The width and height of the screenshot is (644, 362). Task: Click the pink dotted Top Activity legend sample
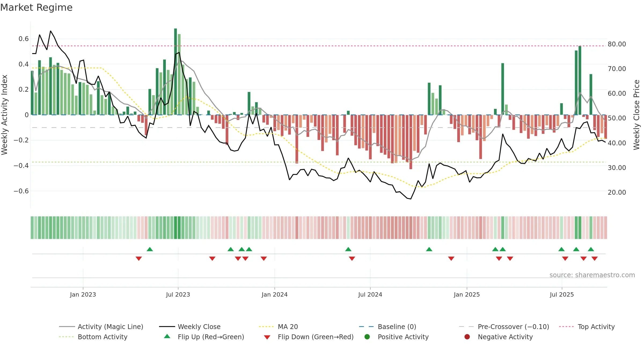(x=566, y=327)
